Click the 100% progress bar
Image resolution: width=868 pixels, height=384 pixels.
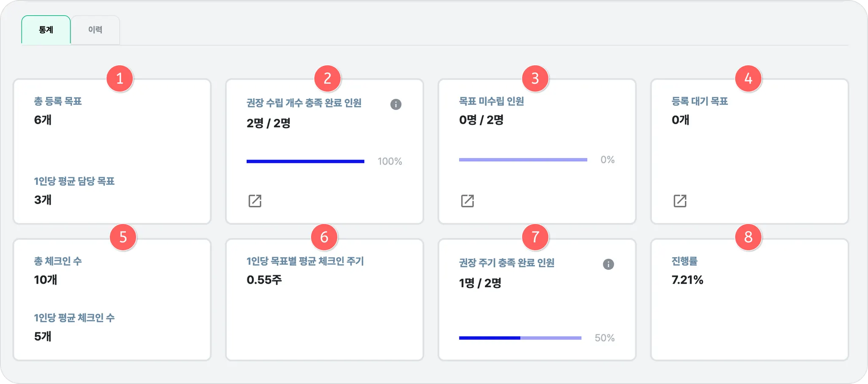pyautogui.click(x=305, y=161)
